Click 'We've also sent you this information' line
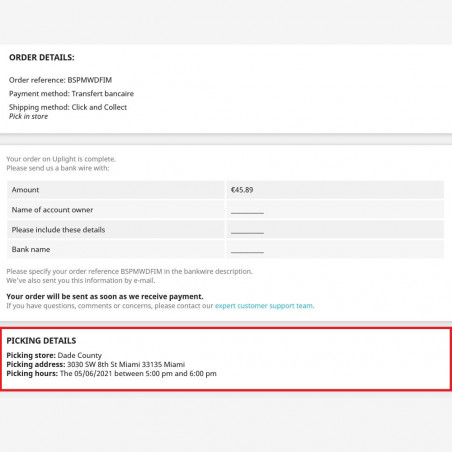 click(x=81, y=280)
